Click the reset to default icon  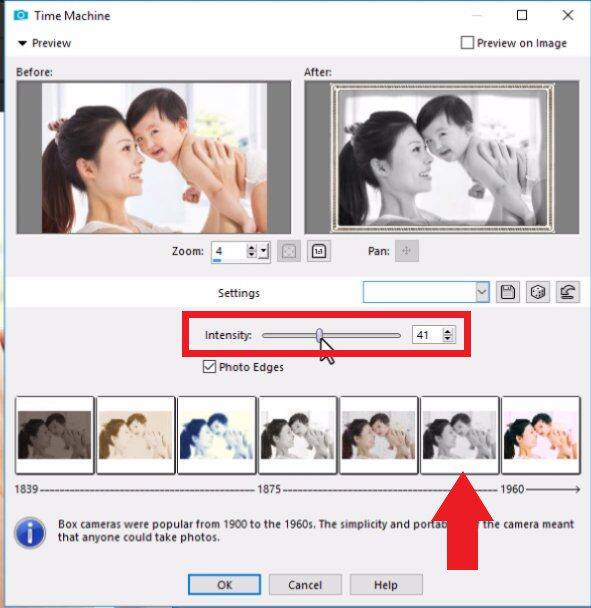pyautogui.click(x=568, y=292)
